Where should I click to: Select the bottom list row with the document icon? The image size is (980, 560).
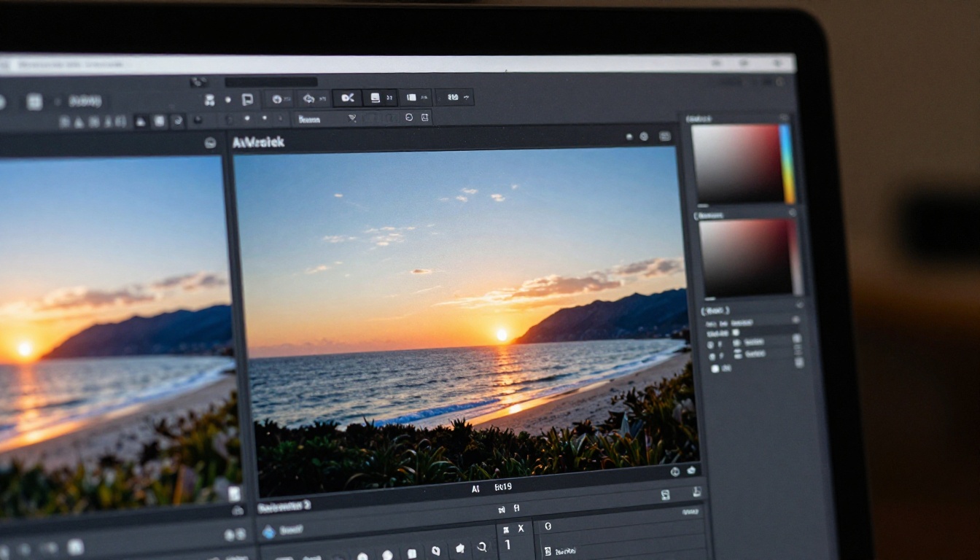[621, 550]
